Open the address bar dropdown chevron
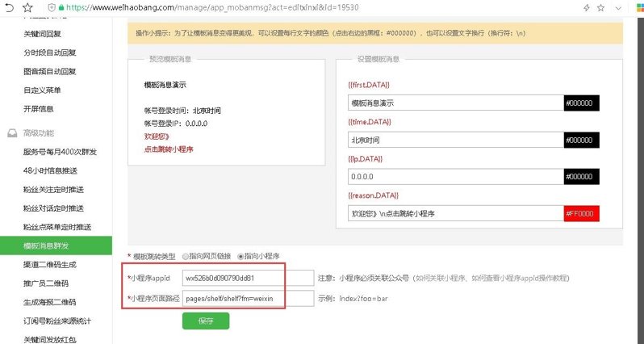This screenshot has height=344, width=644. (618, 8)
